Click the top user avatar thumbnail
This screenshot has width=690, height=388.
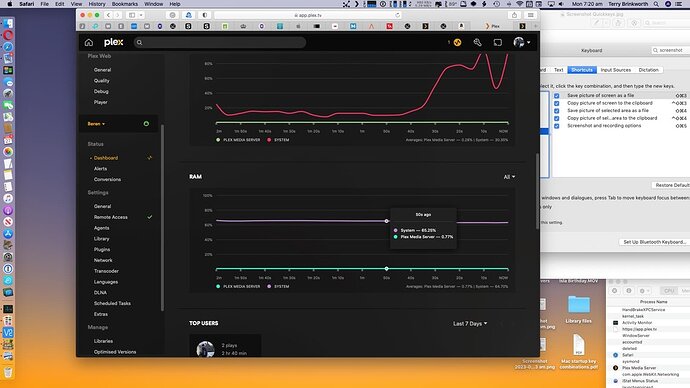pyautogui.click(x=205, y=349)
